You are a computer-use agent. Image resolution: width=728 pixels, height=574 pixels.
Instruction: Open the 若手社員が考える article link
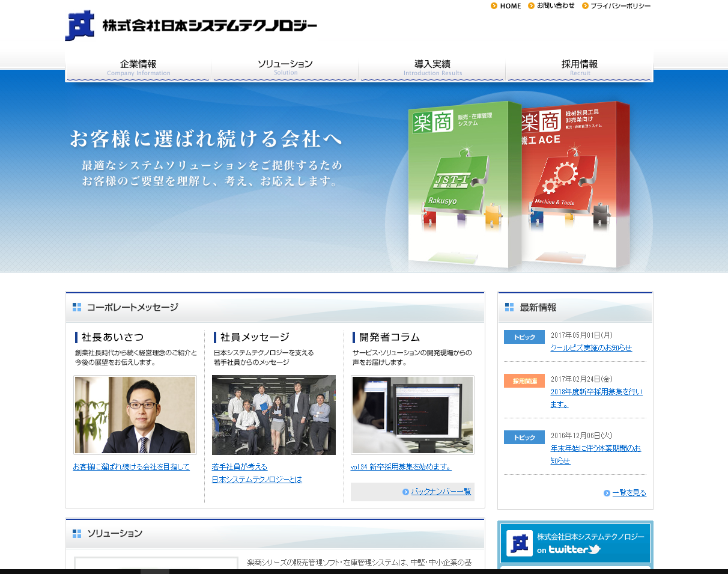pos(238,466)
